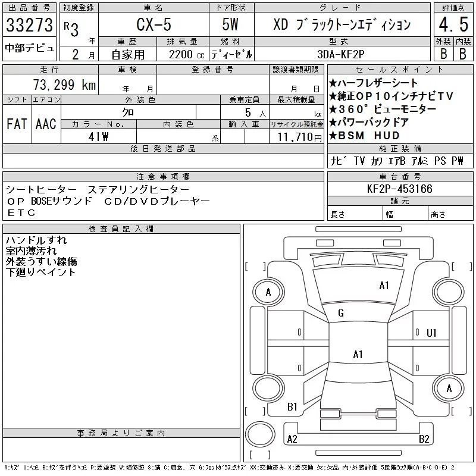The width and height of the screenshot is (476, 476).
Task: Click the FAT shift type cell
Action: tap(17, 124)
